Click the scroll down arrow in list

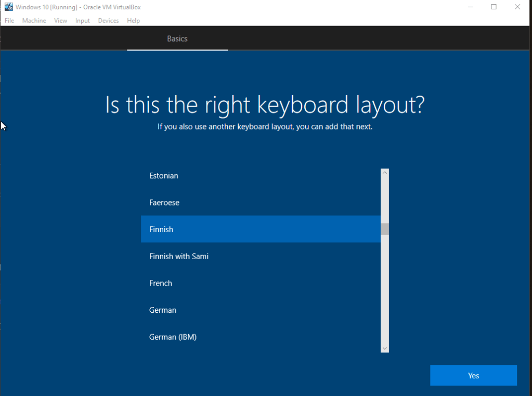point(385,348)
